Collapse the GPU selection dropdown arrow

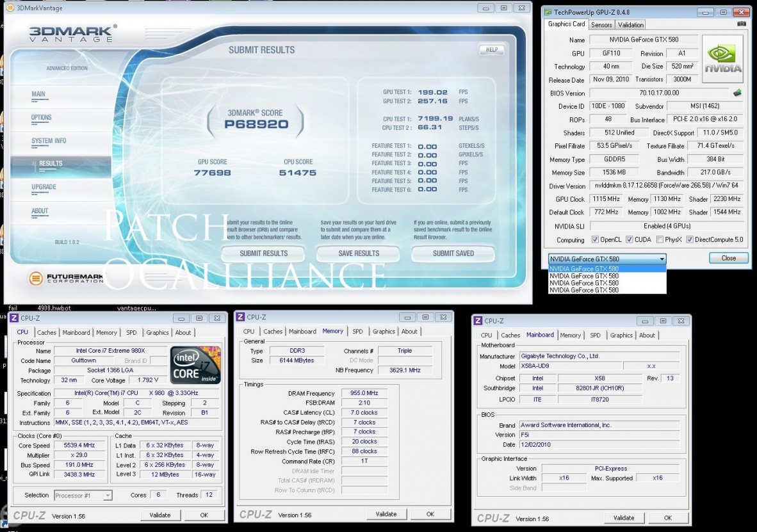pyautogui.click(x=661, y=259)
